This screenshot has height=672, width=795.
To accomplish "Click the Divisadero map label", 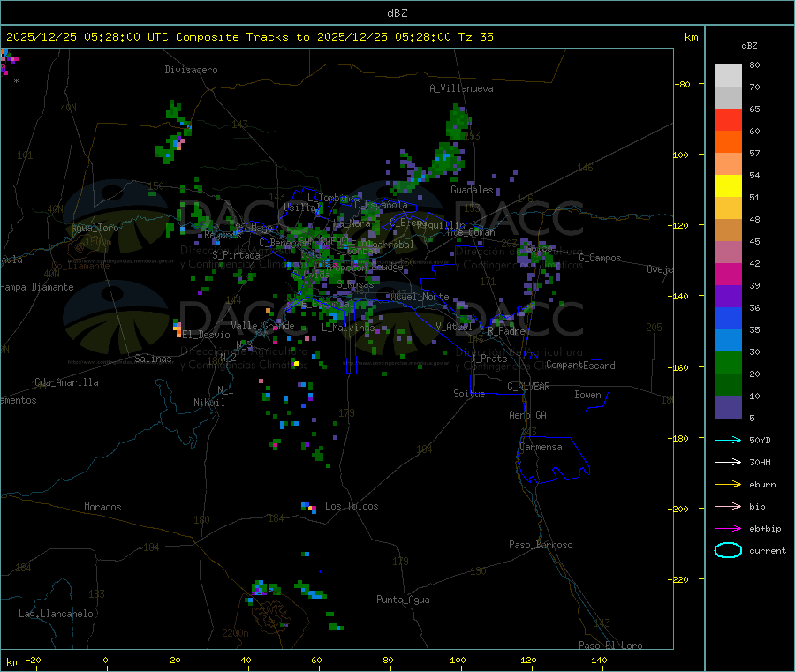I will (x=191, y=70).
